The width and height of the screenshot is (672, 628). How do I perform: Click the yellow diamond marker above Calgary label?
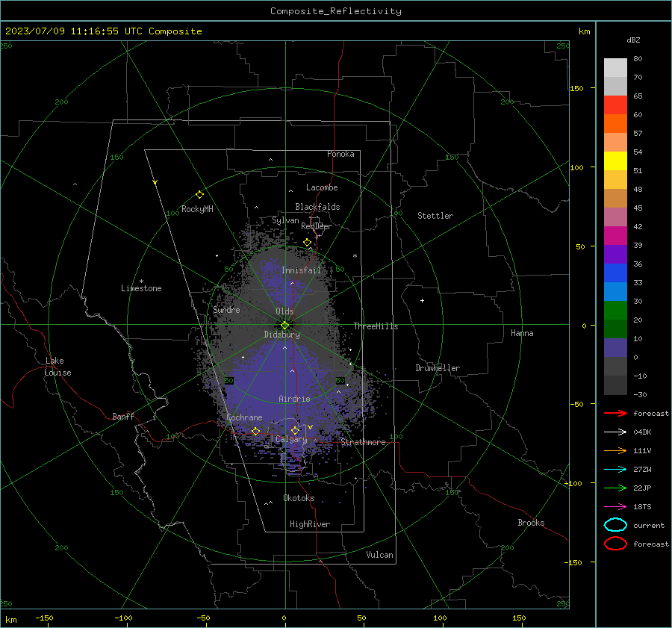pyautogui.click(x=295, y=430)
